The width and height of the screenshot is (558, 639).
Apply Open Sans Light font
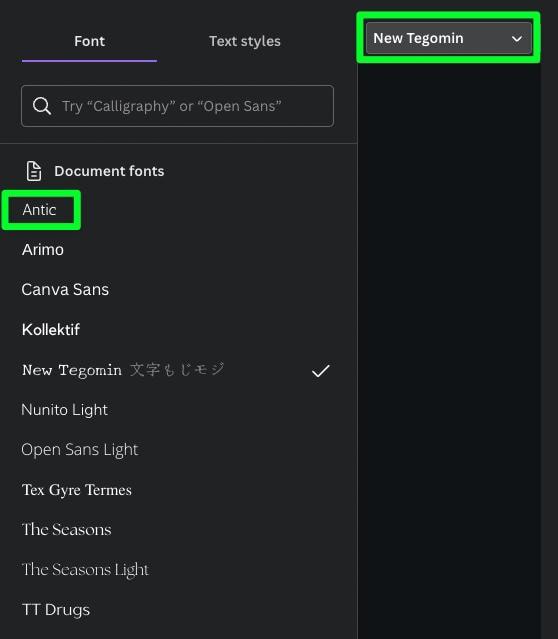pos(80,450)
